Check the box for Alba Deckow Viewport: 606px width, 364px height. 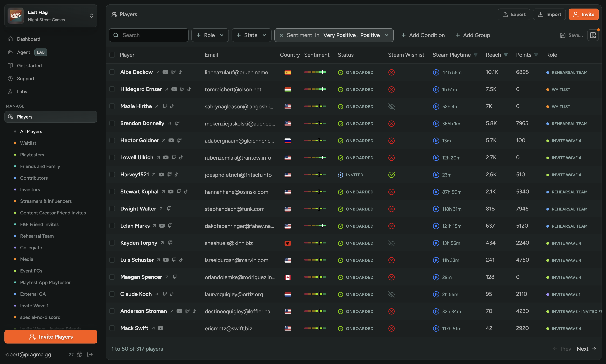point(112,72)
